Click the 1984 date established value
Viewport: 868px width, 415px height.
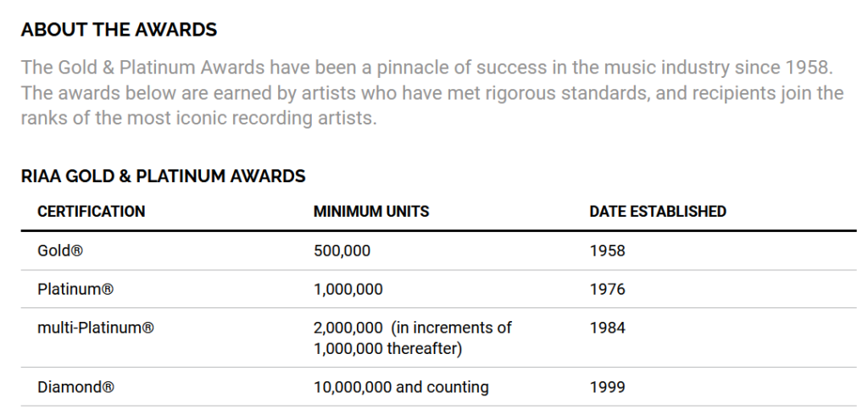(607, 328)
